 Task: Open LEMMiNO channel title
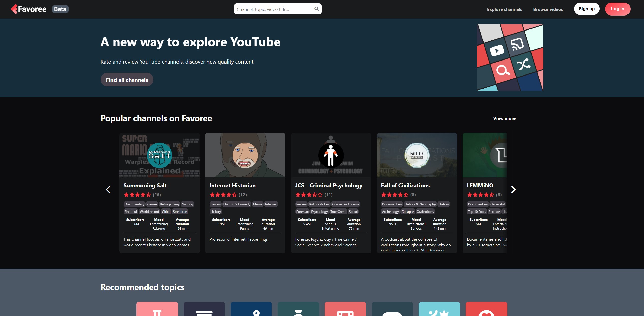[480, 185]
